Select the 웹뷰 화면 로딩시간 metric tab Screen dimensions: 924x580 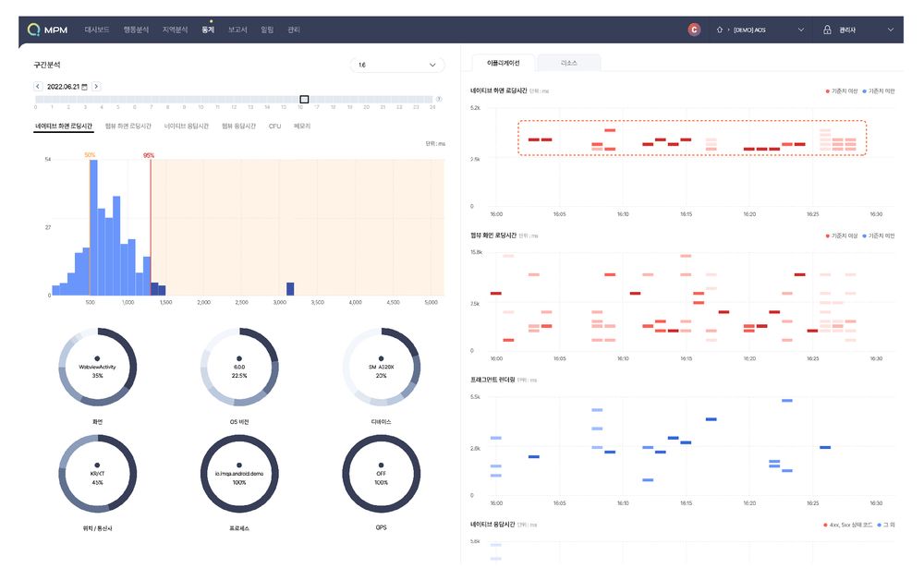(128, 125)
